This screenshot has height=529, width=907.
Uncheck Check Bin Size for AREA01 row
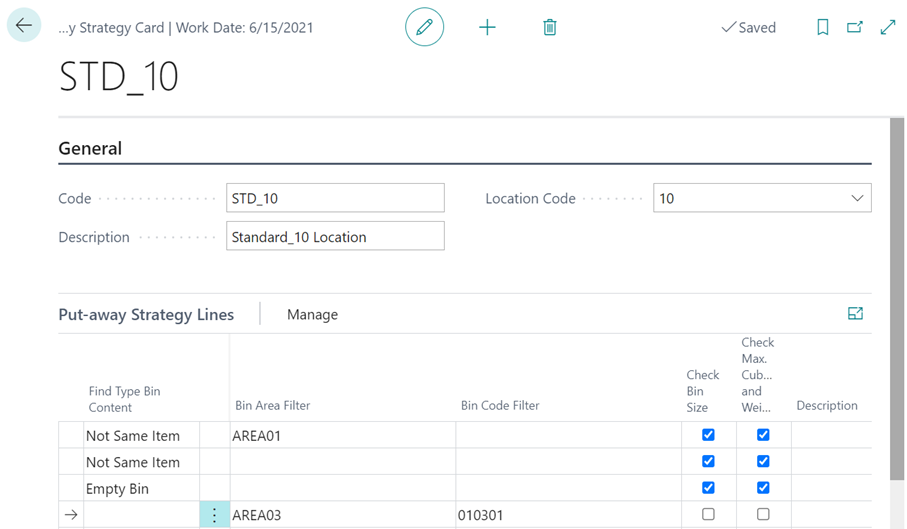(708, 435)
